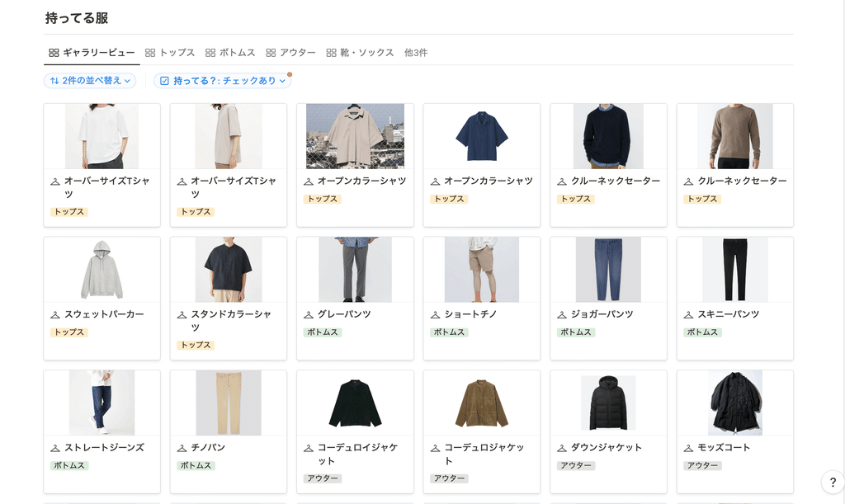Click the 持ってる服 page heading

77,18
